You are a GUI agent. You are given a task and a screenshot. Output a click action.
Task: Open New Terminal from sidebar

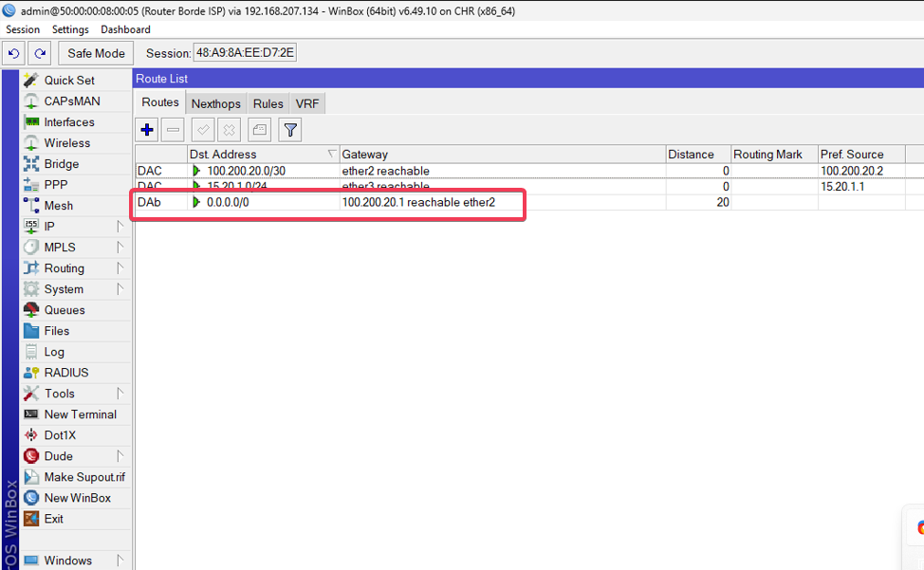click(x=80, y=414)
